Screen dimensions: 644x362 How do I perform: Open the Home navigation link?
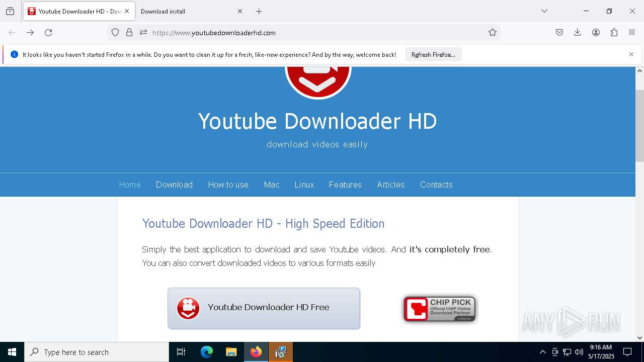click(x=130, y=185)
